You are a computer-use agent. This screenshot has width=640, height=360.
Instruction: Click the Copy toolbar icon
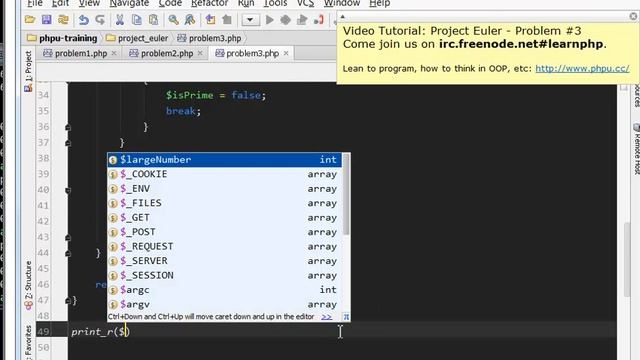click(x=137, y=20)
